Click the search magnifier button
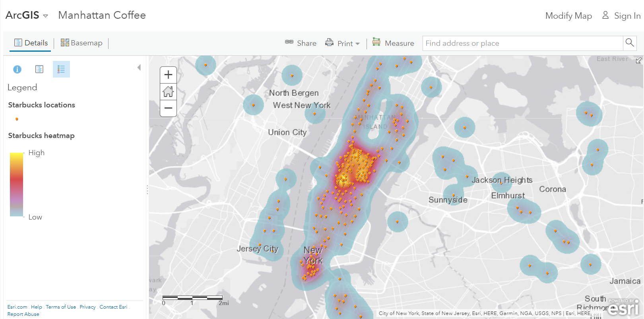644x319 pixels. pos(630,43)
